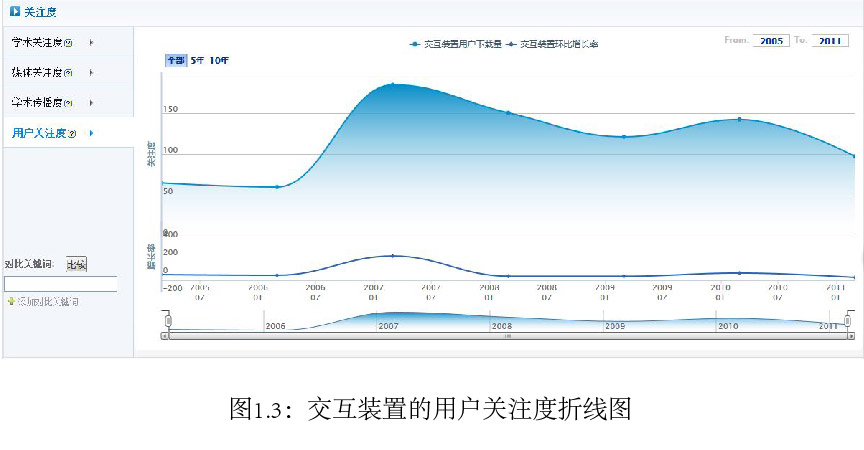Image resolution: width=864 pixels, height=450 pixels.
Task: Click the blue arrow icon beside 关注度 header
Action: coord(15,11)
